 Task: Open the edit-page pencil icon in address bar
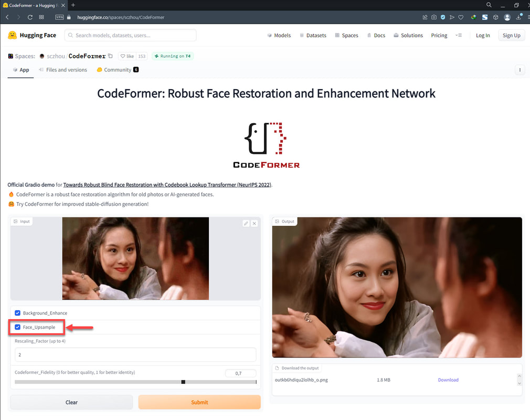425,17
